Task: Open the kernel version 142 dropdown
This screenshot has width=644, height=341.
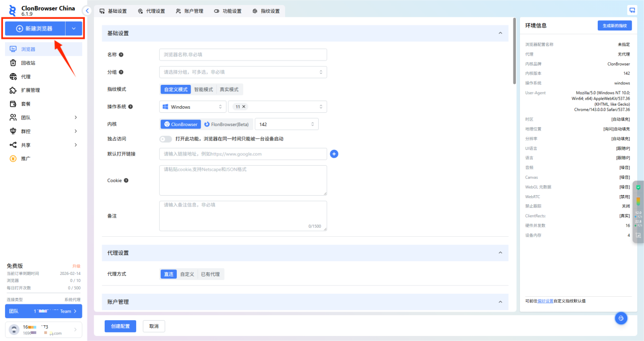Action: [x=286, y=124]
